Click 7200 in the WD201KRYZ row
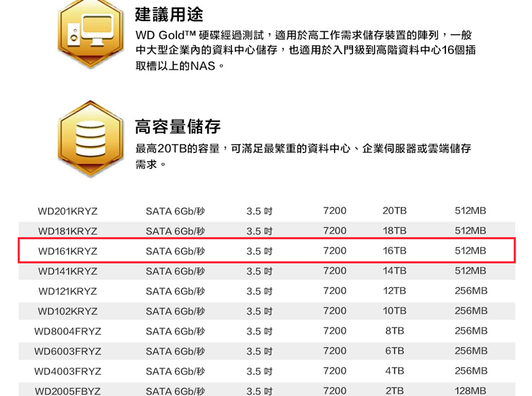532x396 pixels. pos(335,211)
